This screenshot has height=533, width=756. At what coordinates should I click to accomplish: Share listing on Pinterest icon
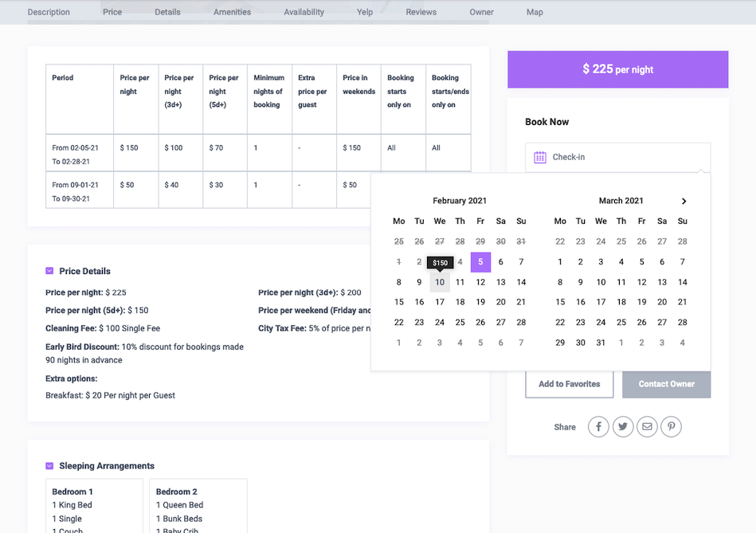672,427
